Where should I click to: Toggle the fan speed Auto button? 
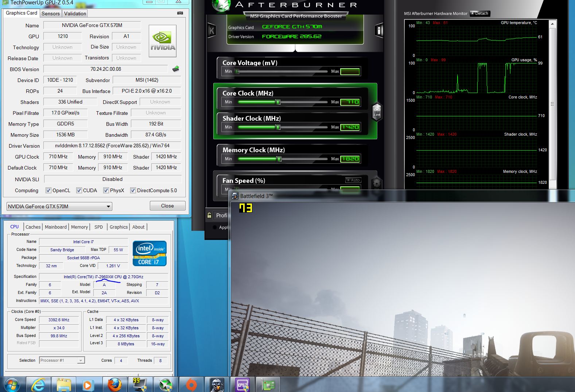coord(353,180)
